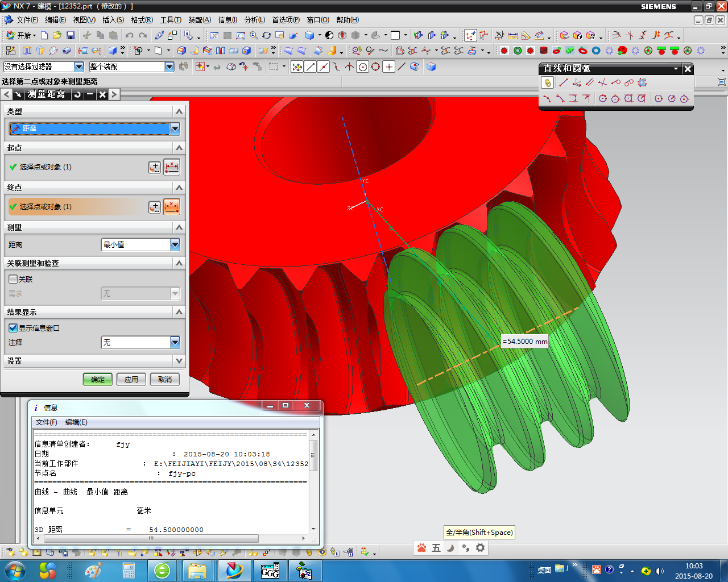Toggle the 关联 associative checkbox
The width and height of the screenshot is (728, 582).
click(13, 279)
